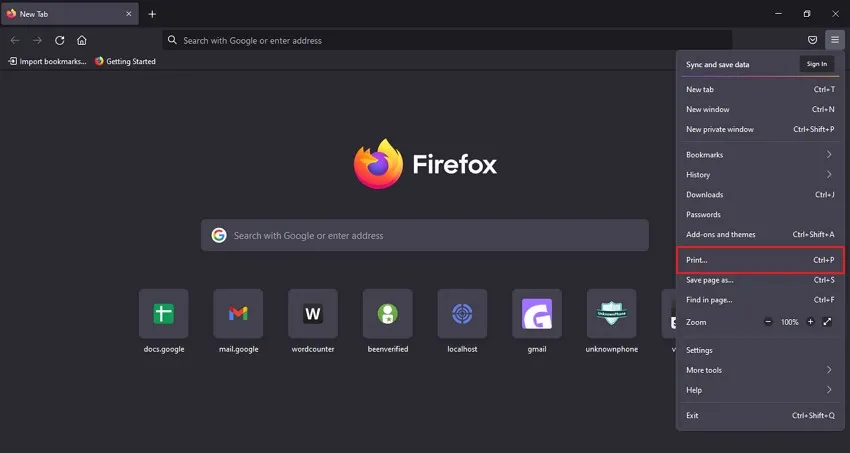The height and width of the screenshot is (453, 850).
Task: Zoom in with the plus button
Action: (x=810, y=322)
